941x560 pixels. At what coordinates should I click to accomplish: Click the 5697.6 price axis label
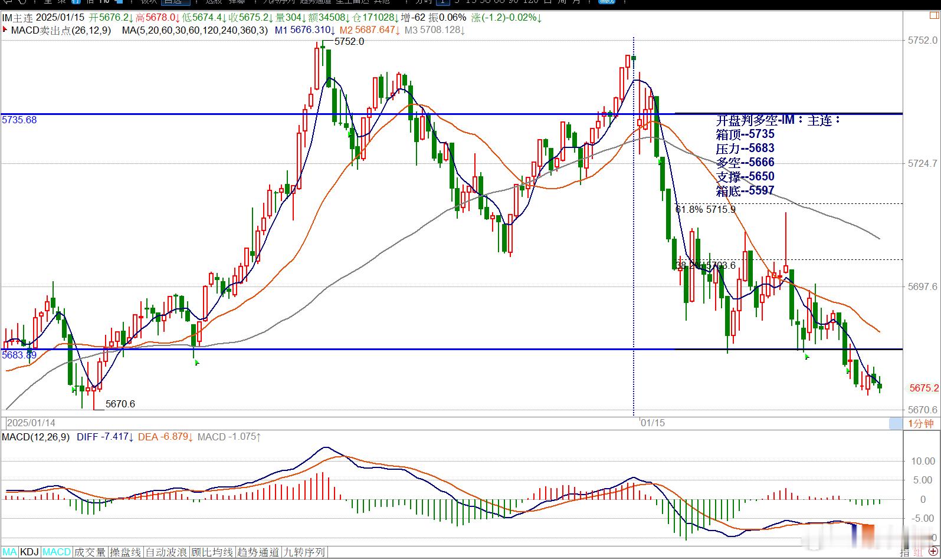(923, 286)
